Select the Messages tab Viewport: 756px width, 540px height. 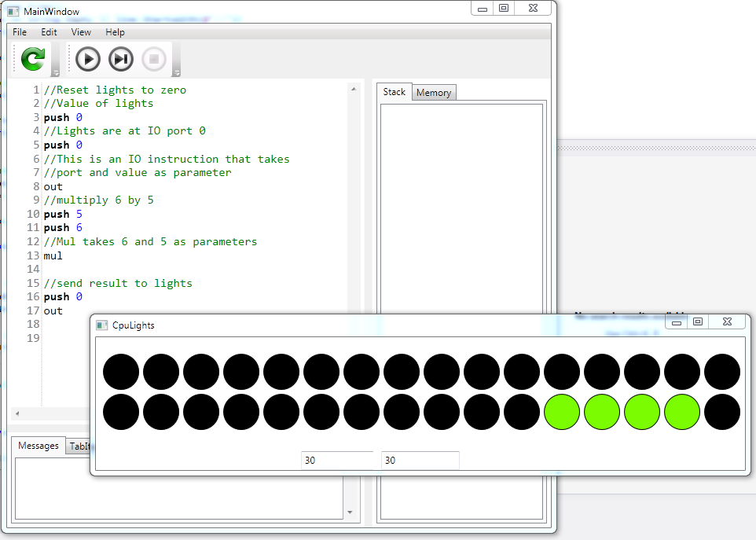(38, 446)
